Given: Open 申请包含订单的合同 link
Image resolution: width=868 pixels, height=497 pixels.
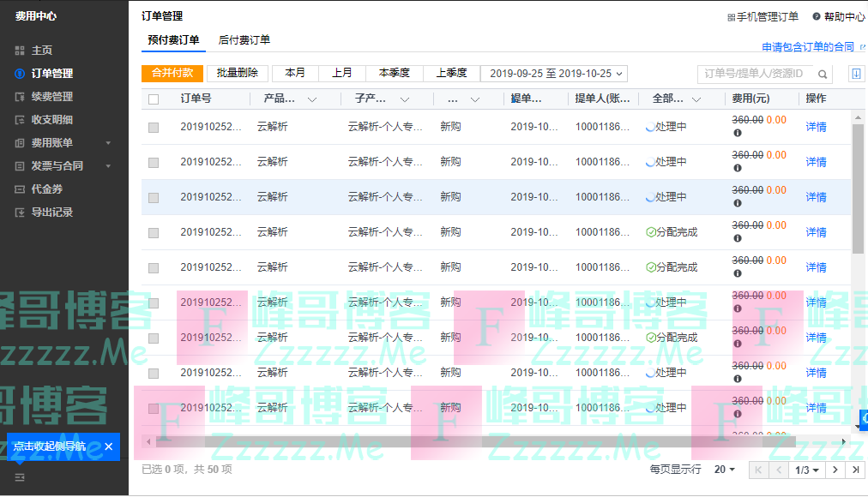Looking at the screenshot, I should point(808,47).
